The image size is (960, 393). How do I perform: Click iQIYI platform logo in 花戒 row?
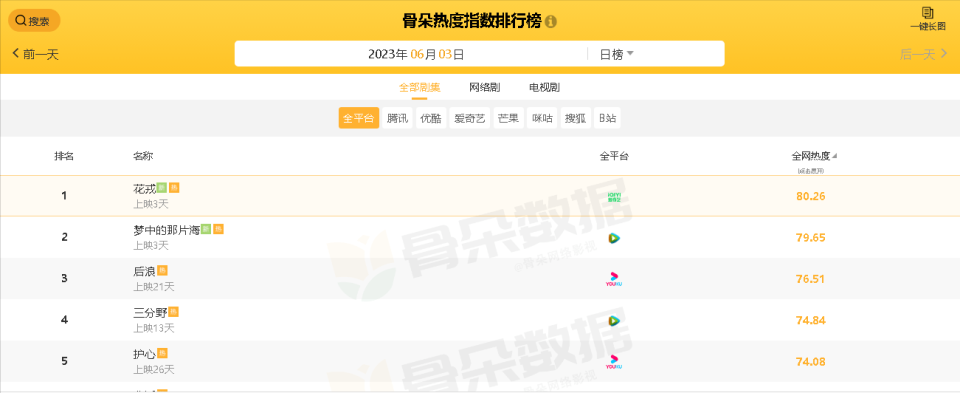click(x=614, y=196)
